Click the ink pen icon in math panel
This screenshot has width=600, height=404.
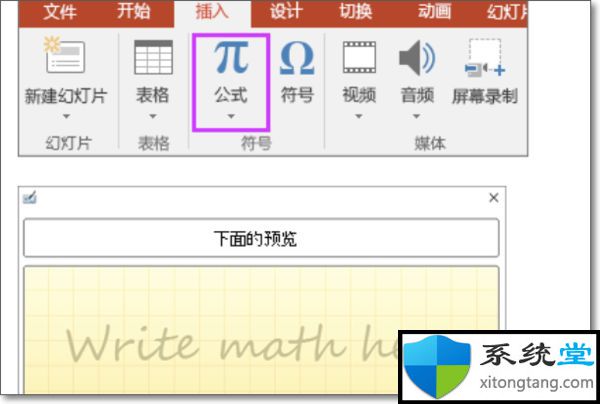(29, 198)
